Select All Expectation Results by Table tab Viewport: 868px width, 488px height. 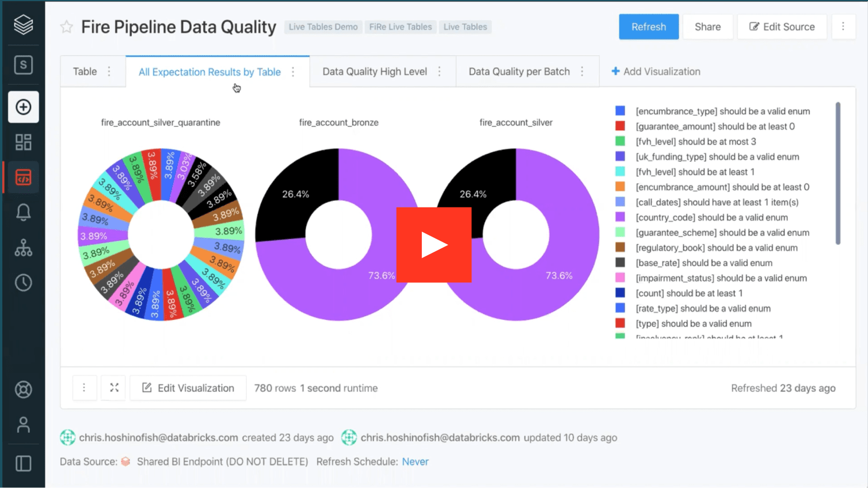210,72
